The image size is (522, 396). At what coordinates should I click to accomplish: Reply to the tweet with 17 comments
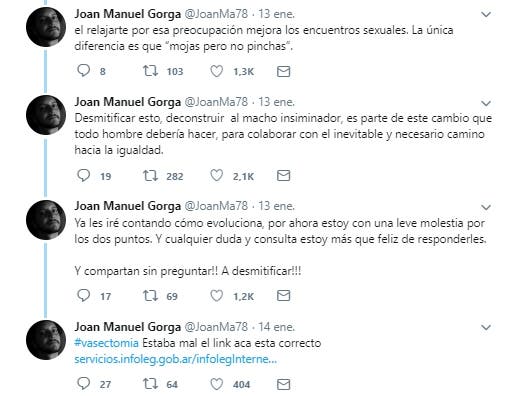(83, 295)
